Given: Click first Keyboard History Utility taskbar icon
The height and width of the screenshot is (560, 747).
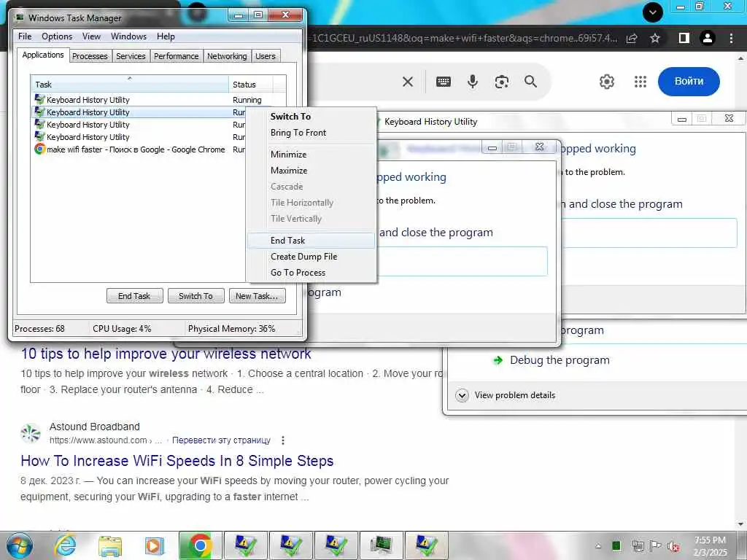Looking at the screenshot, I should coord(246,545).
